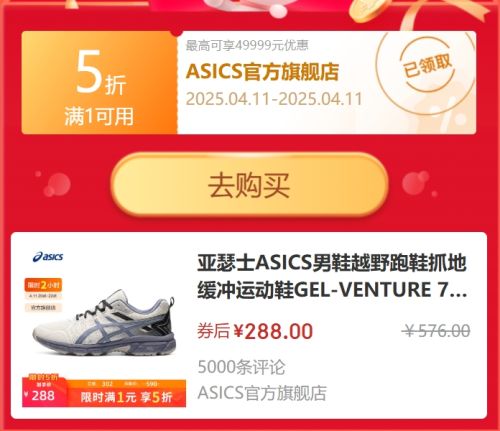The image size is (500, 431).
Task: Click 最高可享49999元优惠 text
Action: pos(247,46)
